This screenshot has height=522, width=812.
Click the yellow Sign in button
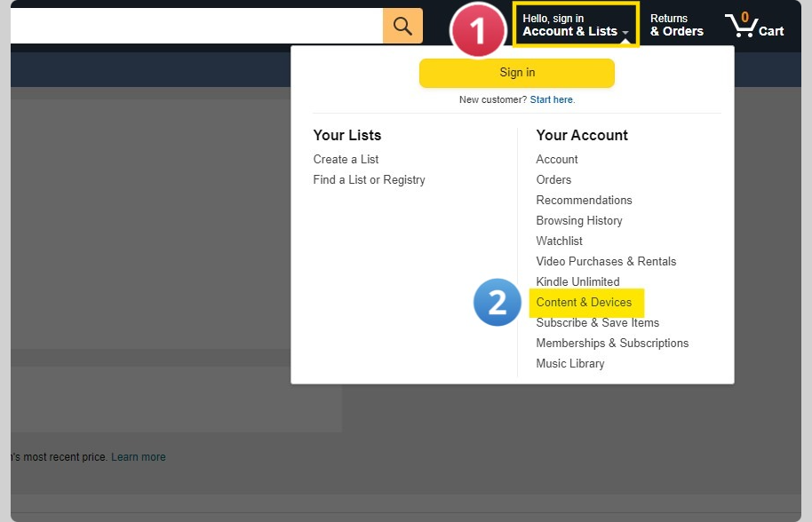click(517, 73)
